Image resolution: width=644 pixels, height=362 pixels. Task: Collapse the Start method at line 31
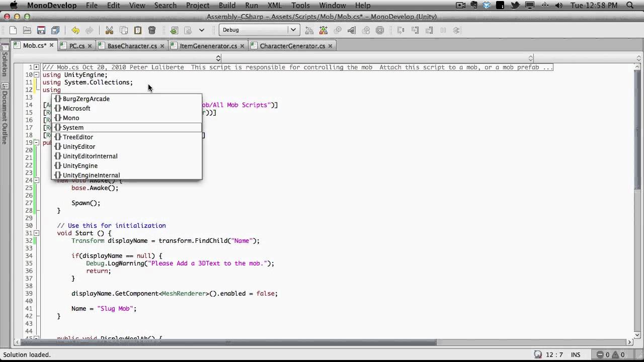click(x=37, y=233)
